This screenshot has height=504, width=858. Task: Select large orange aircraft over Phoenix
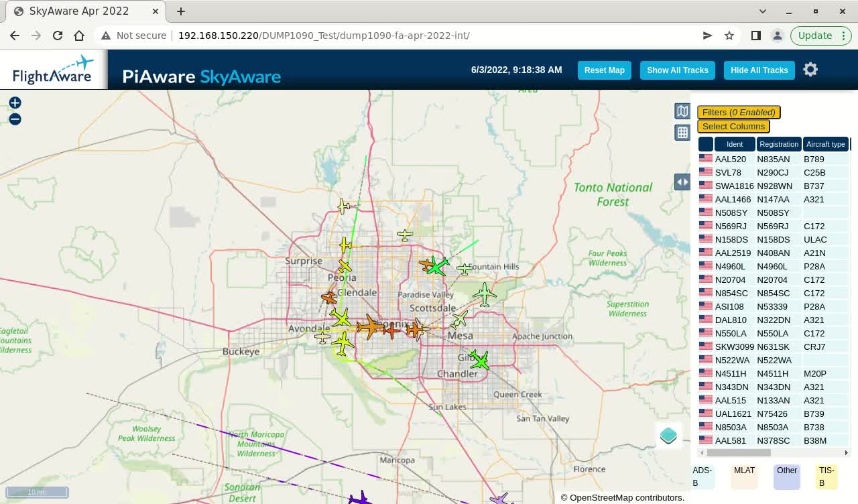pyautogui.click(x=369, y=327)
